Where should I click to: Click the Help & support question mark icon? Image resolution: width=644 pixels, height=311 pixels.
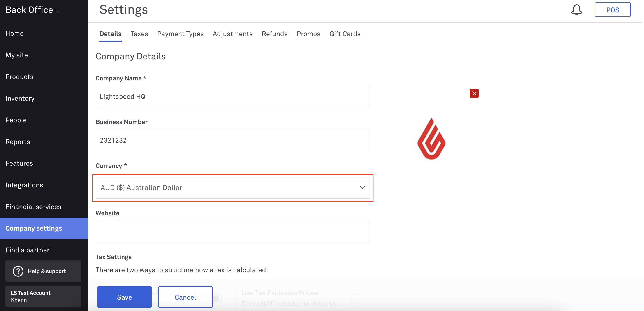pos(18,271)
